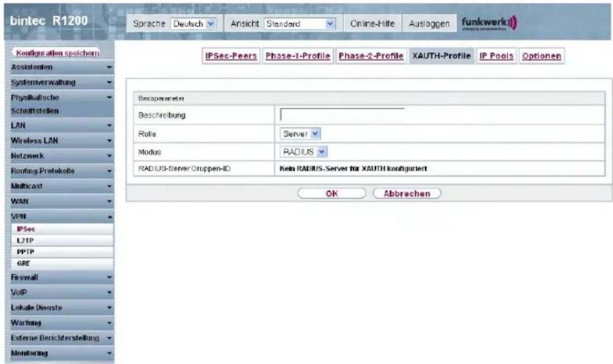Viewport: 613px width, 364px height.
Task: Open the Rolle dropdown set to Server
Action: coord(300,134)
